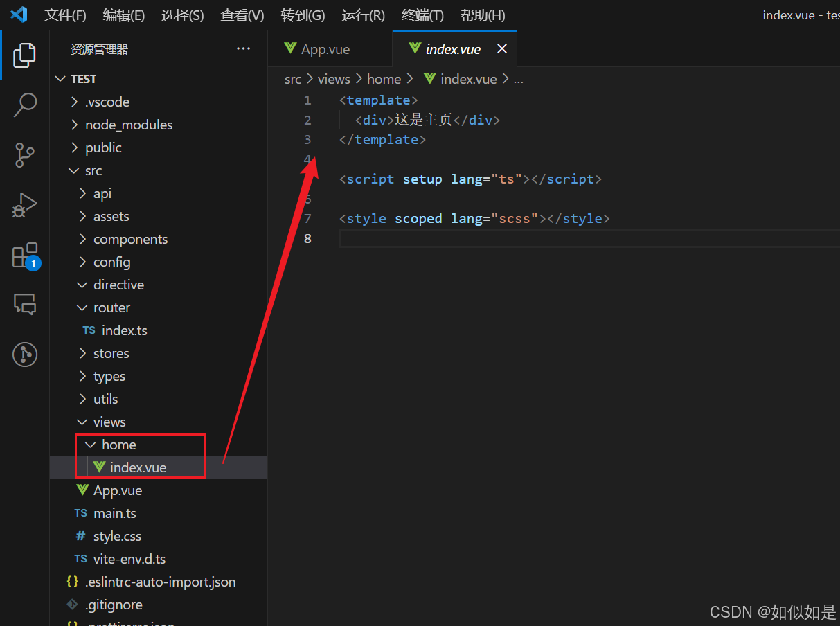Open the Explorer more actions ellipsis
The width and height of the screenshot is (840, 626).
tap(243, 48)
